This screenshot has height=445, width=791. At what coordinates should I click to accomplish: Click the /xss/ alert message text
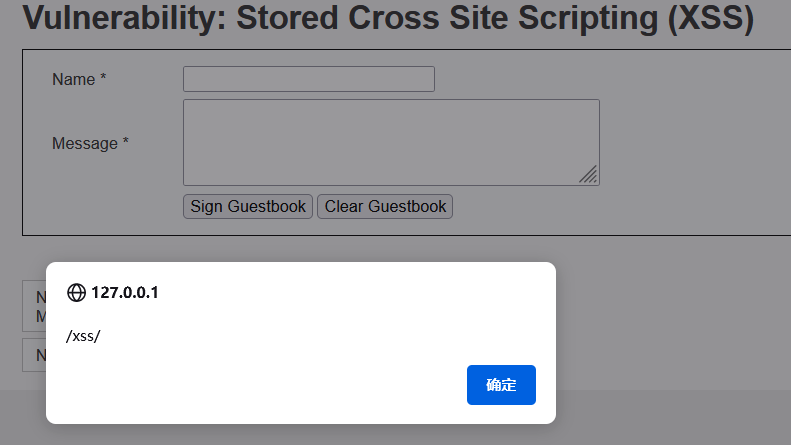click(x=83, y=336)
